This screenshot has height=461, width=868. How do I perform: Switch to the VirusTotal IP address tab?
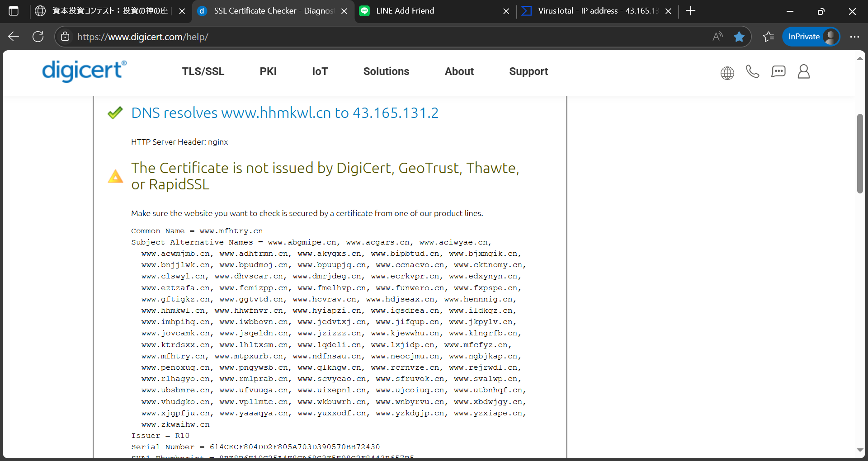[x=597, y=11]
